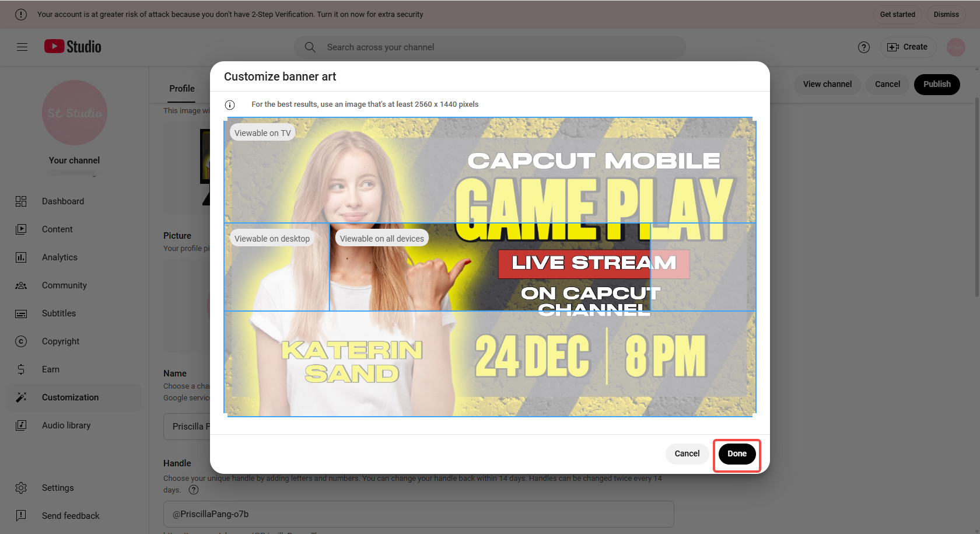Click the 'Viewable on all devices' label
Image resolution: width=980 pixels, height=534 pixels.
pyautogui.click(x=382, y=239)
